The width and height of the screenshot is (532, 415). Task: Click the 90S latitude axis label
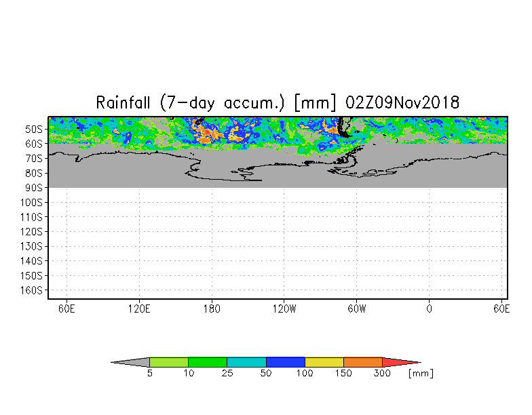pos(34,188)
